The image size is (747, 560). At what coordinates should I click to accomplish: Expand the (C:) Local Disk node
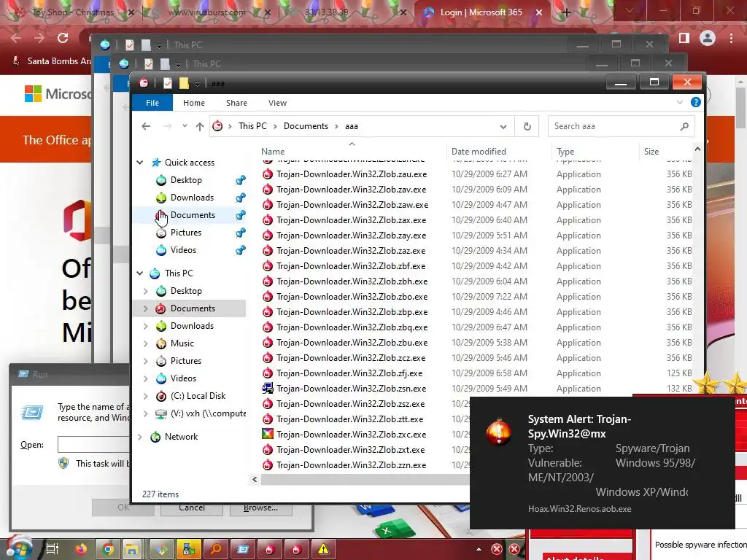(146, 396)
